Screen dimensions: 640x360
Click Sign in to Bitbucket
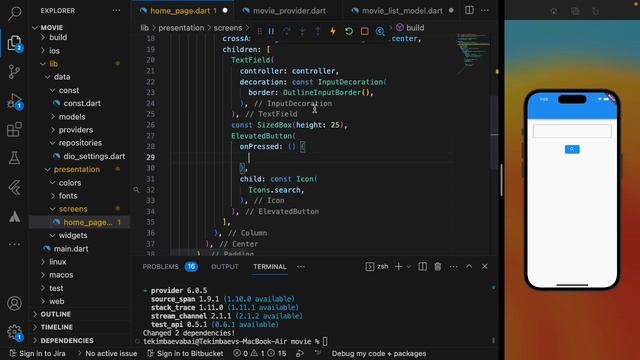click(186, 353)
